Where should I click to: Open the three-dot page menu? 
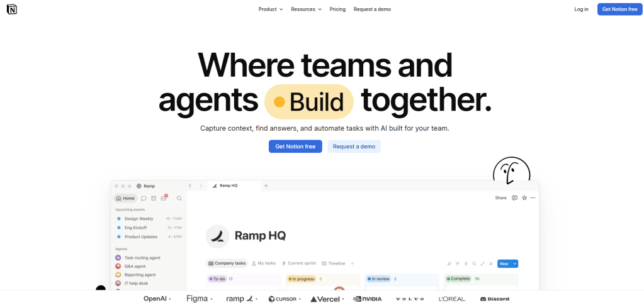[x=533, y=198]
